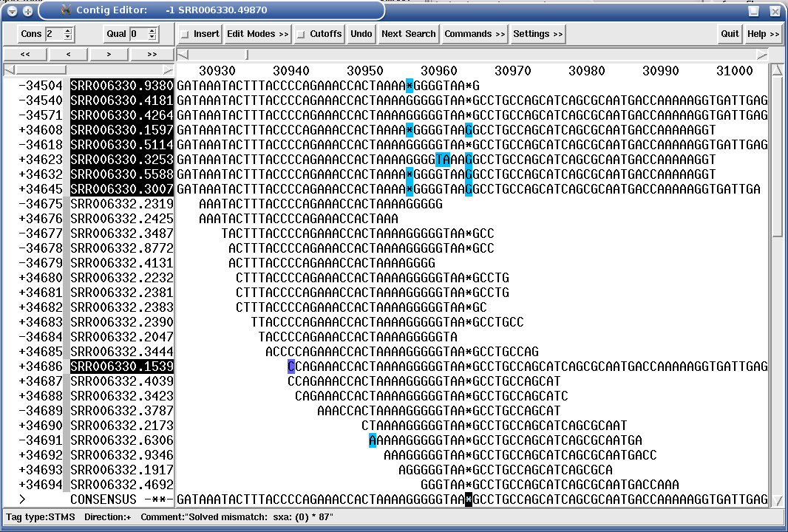Screen dimensions: 788x532
Task: Select read SRR006330.3253
Action: click(122, 160)
